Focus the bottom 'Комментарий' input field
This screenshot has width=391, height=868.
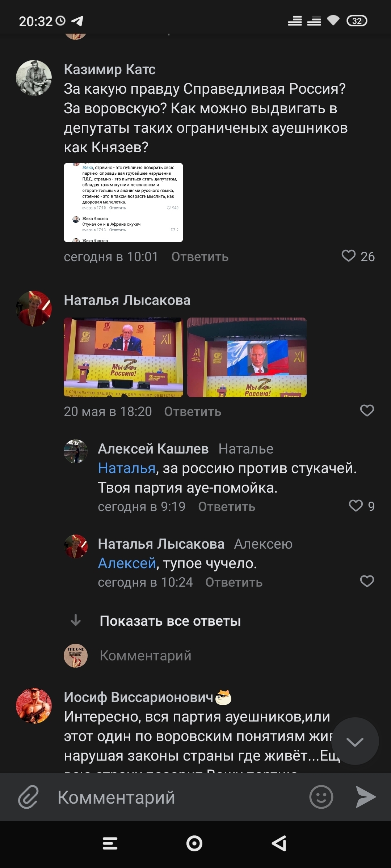(x=181, y=797)
